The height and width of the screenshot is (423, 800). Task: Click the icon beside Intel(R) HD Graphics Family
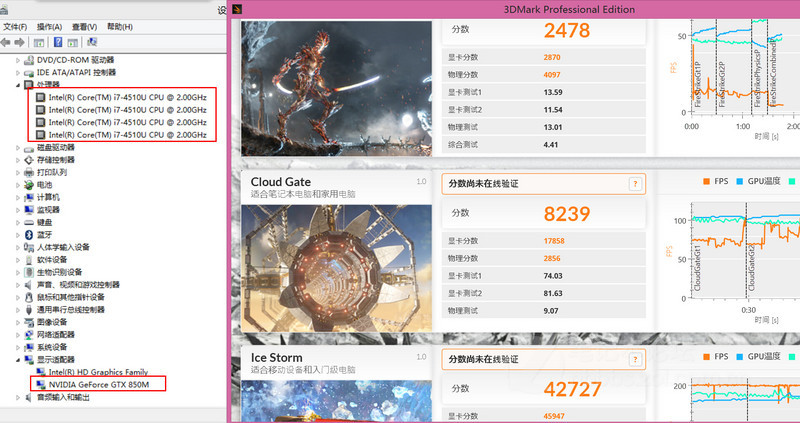[41, 372]
